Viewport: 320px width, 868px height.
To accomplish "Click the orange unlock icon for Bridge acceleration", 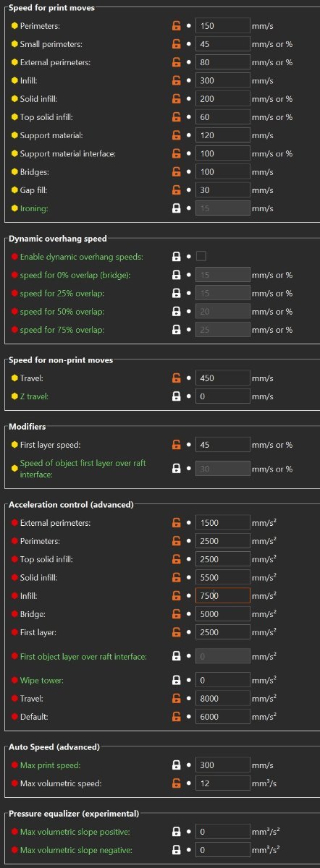I will click(176, 614).
